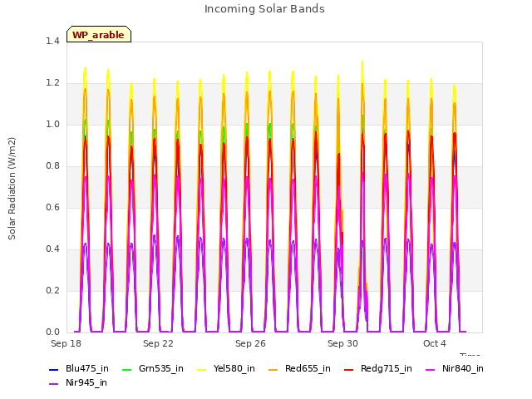Click the yellow Yel580_in legend swatch

[201, 369]
